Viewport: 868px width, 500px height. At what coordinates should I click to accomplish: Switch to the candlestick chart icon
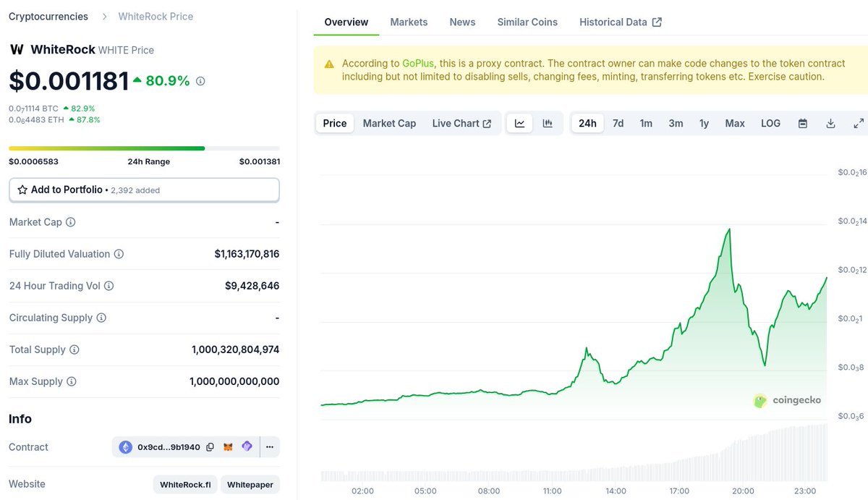click(x=548, y=124)
